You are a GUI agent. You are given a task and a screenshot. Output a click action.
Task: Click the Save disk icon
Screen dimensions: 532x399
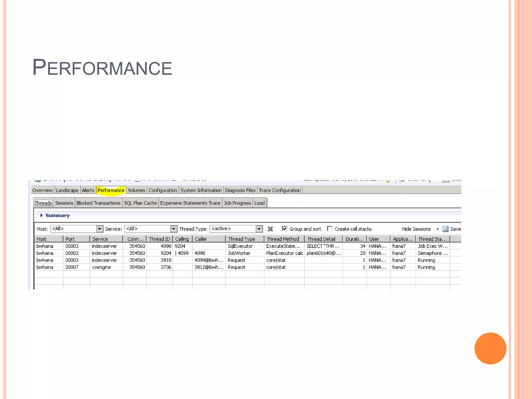click(x=445, y=229)
